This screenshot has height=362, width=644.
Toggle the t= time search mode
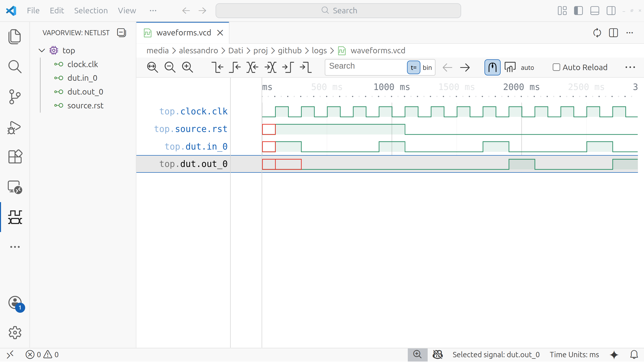pos(413,67)
